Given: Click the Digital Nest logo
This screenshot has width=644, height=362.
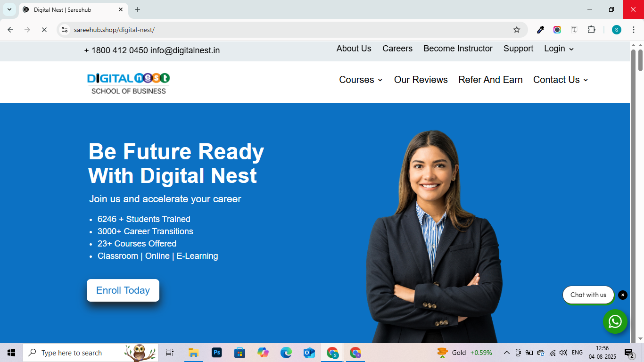Looking at the screenshot, I should coord(128,83).
